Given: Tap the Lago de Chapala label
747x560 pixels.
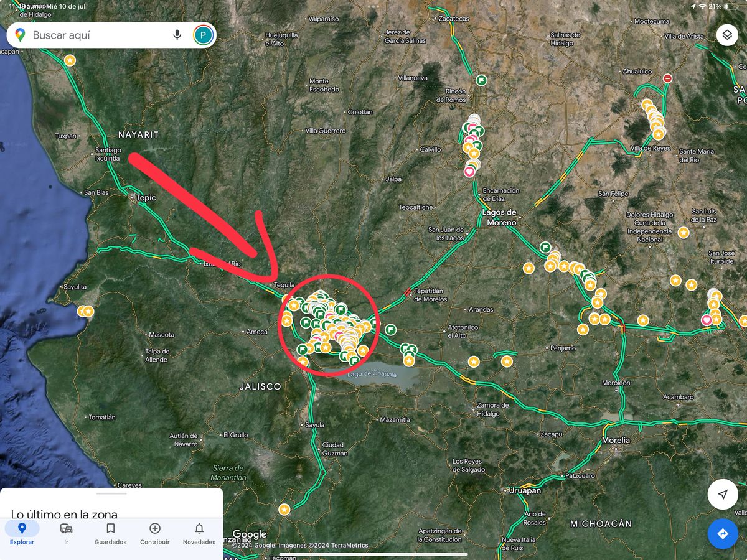Looking at the screenshot, I should [x=370, y=374].
